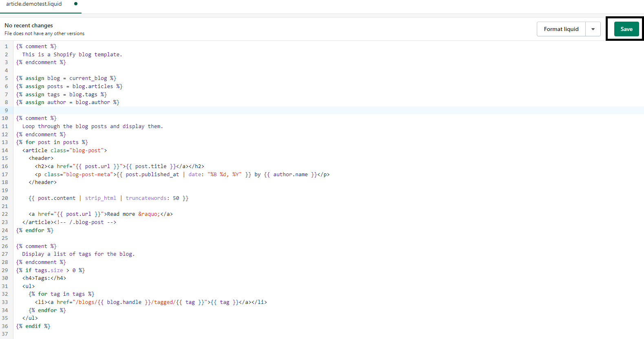Click 'Loop through the blog posts' comment line
The image size is (644, 339).
(x=93, y=126)
